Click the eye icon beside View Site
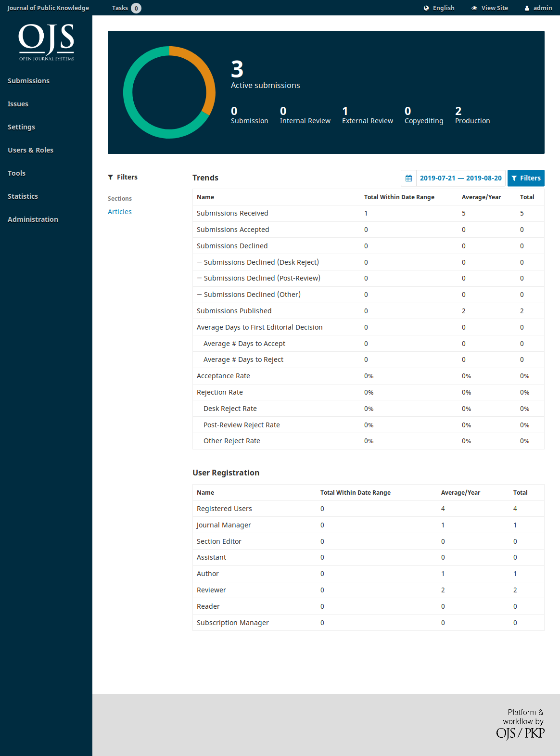Image resolution: width=560 pixels, height=756 pixels. click(474, 8)
